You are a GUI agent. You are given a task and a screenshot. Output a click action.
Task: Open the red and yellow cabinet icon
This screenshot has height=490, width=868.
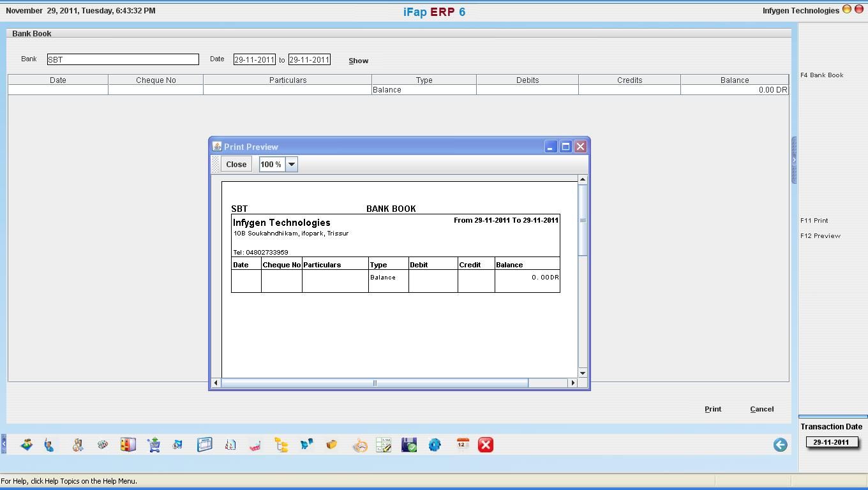pos(128,445)
